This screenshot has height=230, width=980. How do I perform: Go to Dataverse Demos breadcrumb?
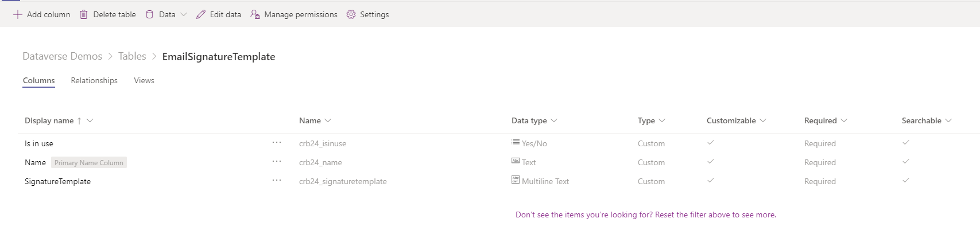tap(62, 56)
